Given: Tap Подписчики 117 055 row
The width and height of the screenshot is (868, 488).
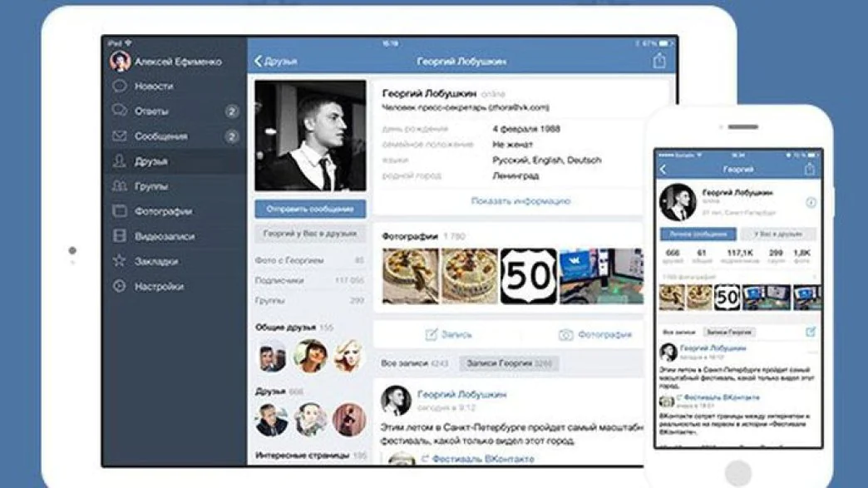Looking at the screenshot, I should 310,280.
